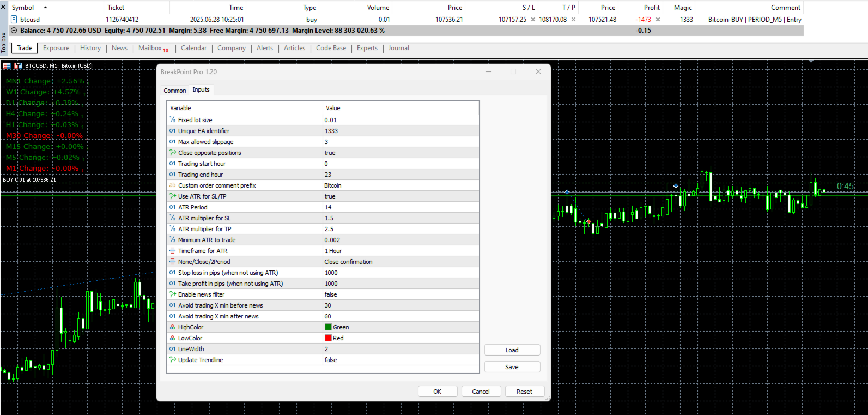Click the Save button
The image size is (868, 415).
pos(512,367)
